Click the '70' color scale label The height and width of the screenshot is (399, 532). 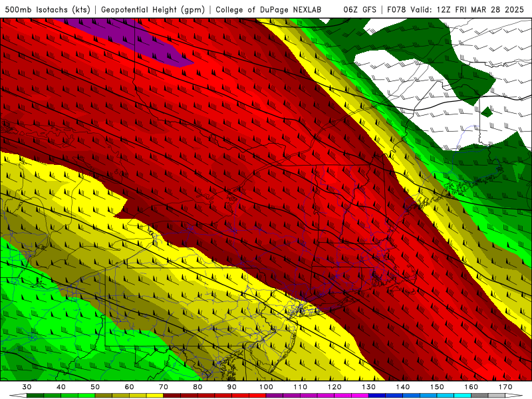click(164, 387)
